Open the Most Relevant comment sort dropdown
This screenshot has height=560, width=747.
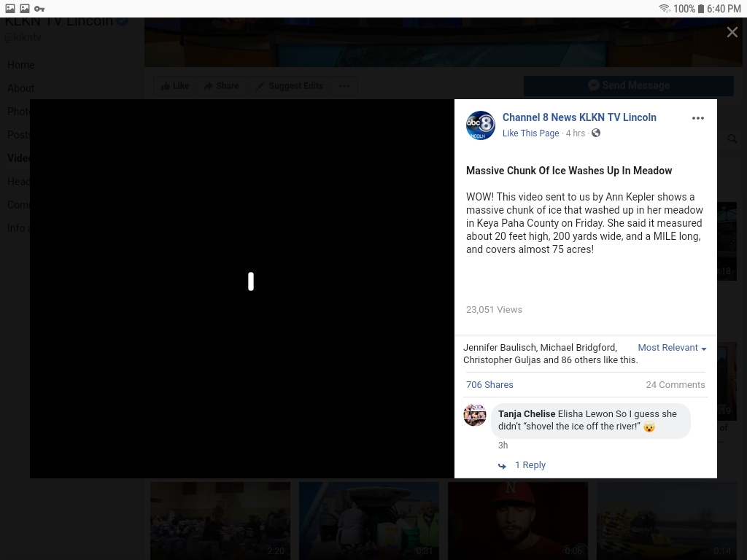click(x=672, y=348)
